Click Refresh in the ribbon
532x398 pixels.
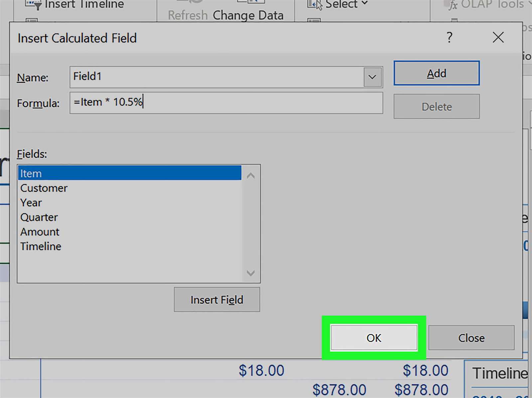(x=188, y=15)
